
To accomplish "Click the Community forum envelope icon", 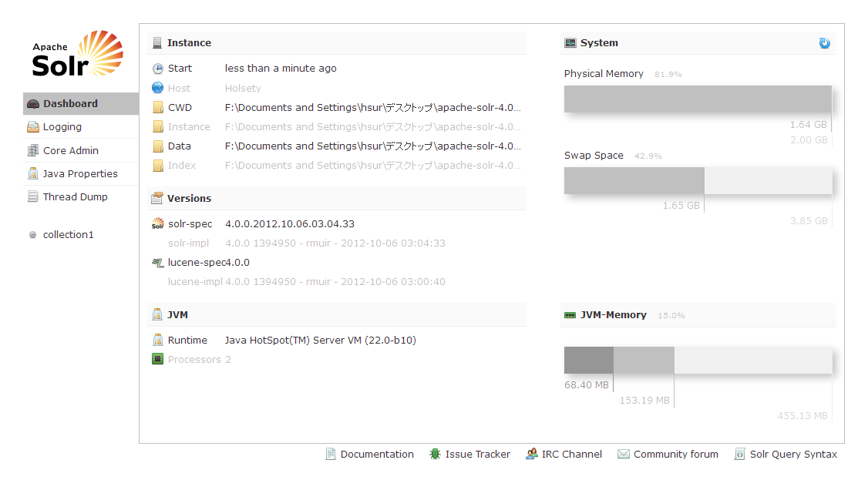I will 624,455.
